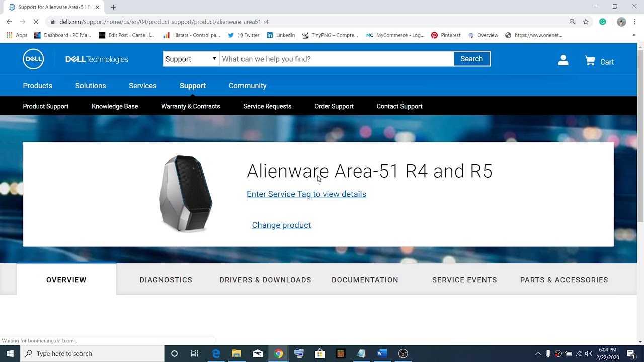Close the Support for Alienware tab

pyautogui.click(x=97, y=7)
